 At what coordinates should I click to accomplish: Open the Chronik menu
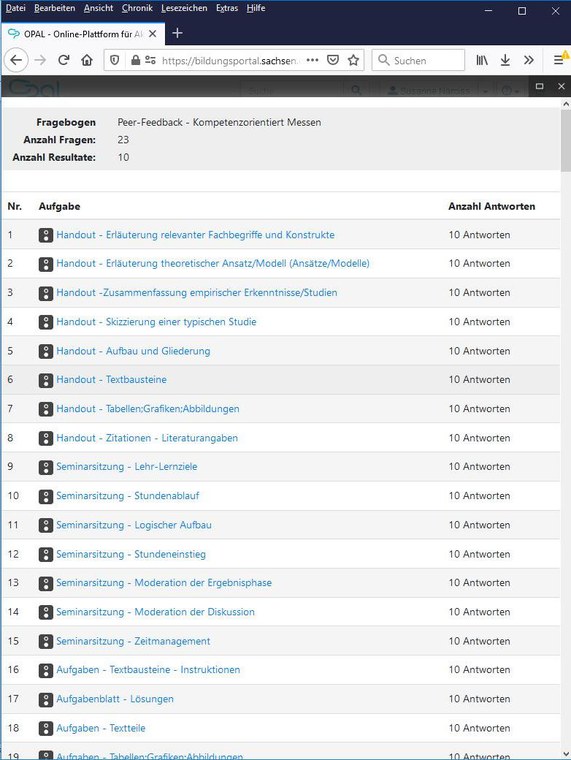(x=137, y=8)
